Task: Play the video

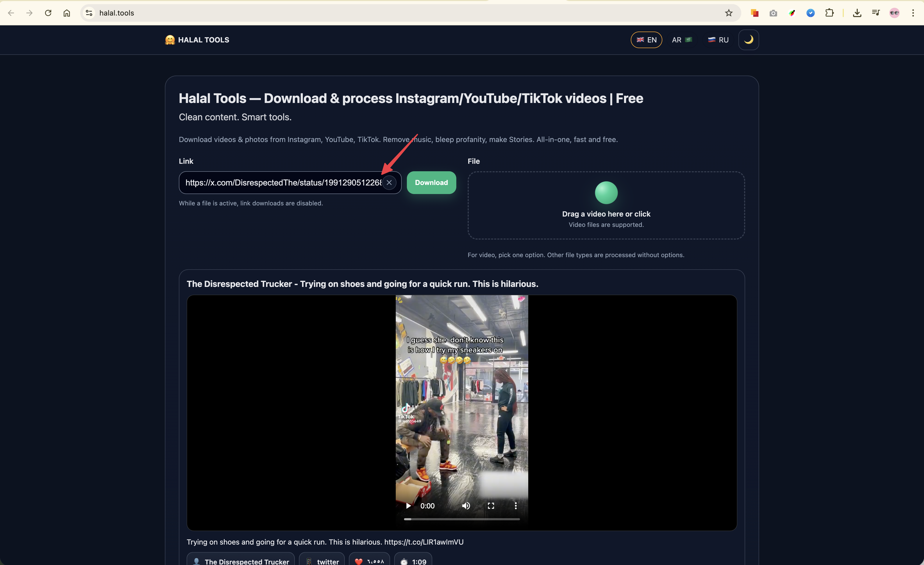Action: 408,506
